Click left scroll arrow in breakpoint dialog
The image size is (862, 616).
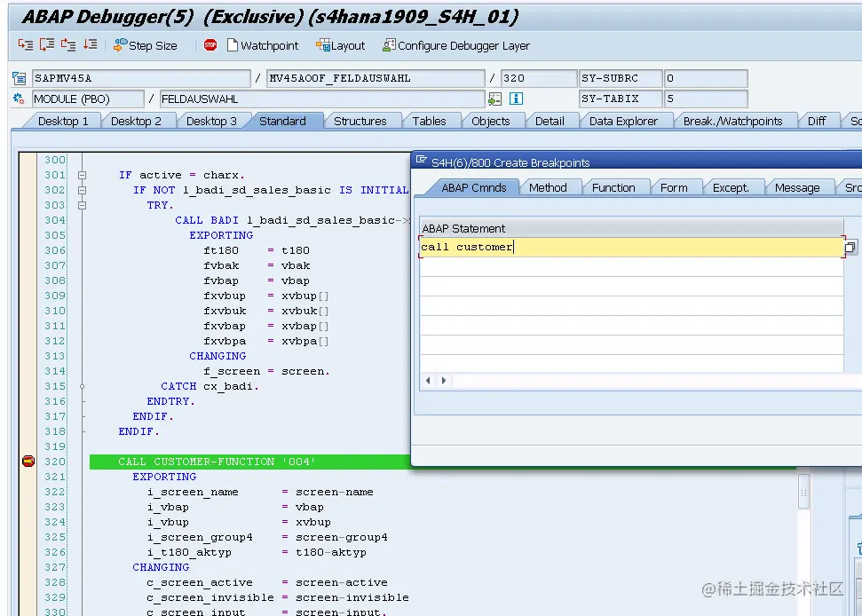point(427,379)
